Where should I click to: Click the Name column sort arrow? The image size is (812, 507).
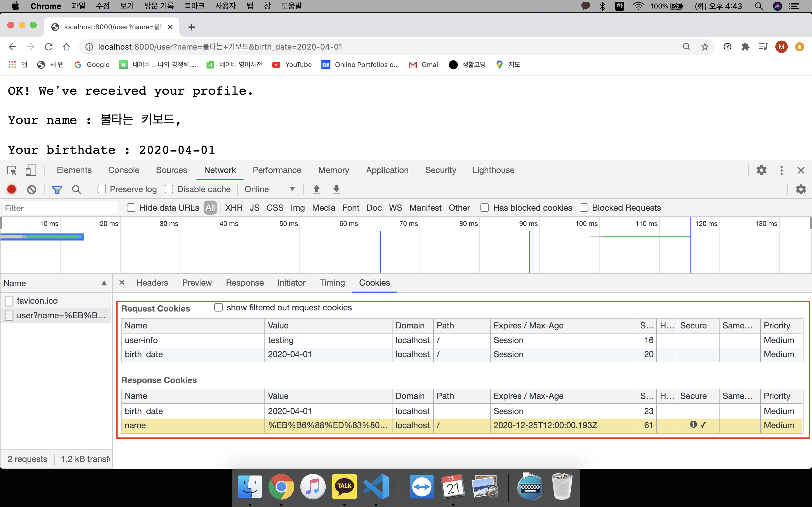click(x=104, y=283)
